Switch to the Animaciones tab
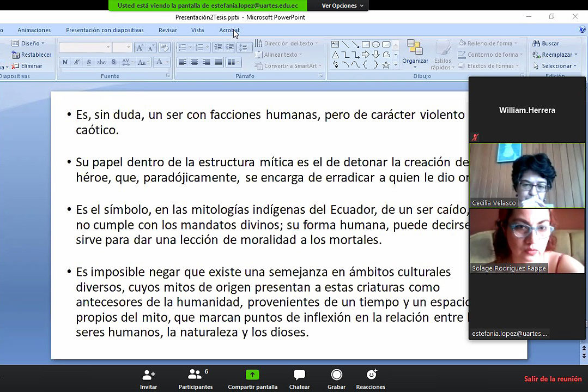Viewport: 588px width, 392px height. [34, 31]
